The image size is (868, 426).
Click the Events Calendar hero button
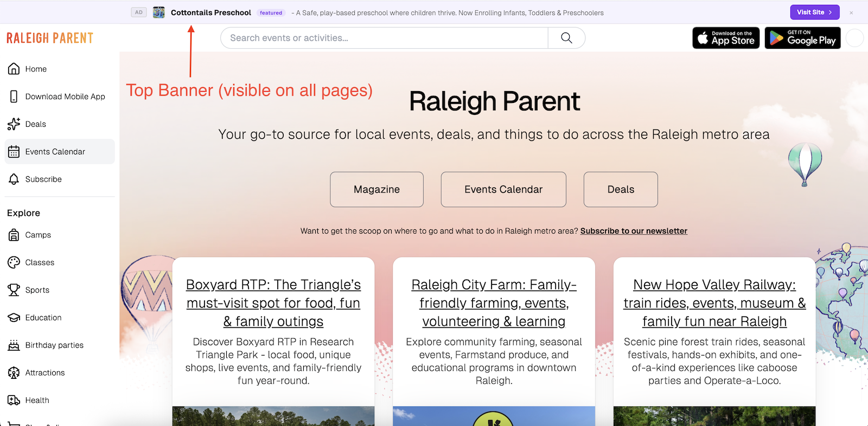[503, 190]
